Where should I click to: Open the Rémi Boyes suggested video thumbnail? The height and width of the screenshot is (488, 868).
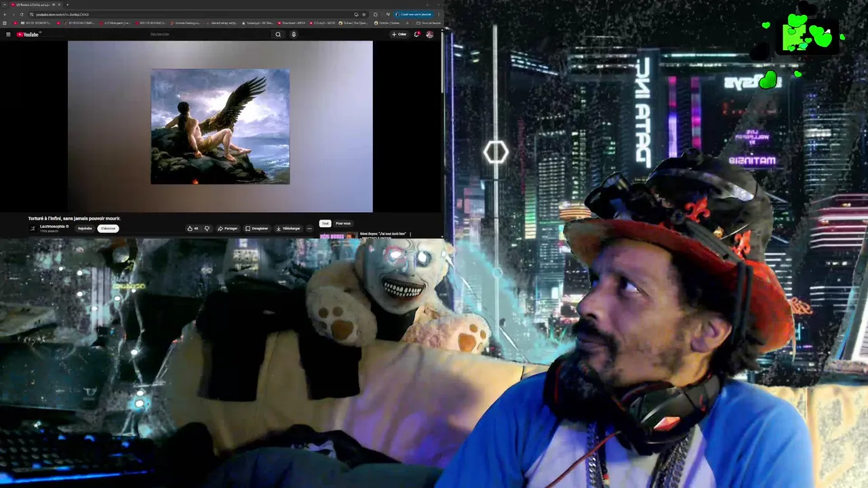click(x=338, y=236)
